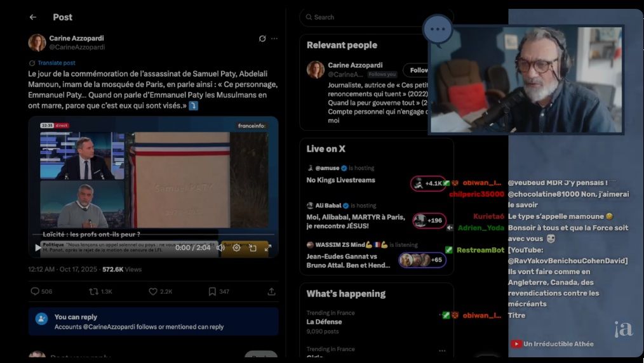
Task: Click the YouTube icon by Un Irréductible Athée
Action: [516, 344]
